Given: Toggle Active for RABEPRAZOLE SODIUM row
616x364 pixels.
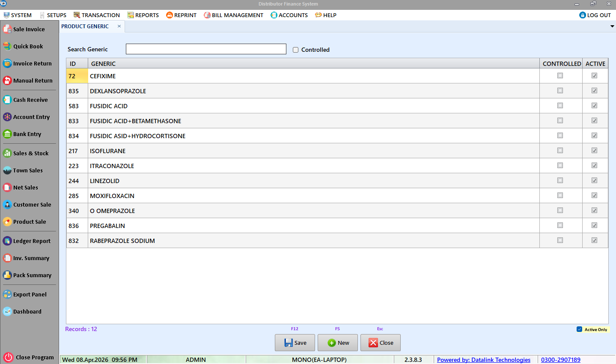Looking at the screenshot, I should [594, 240].
